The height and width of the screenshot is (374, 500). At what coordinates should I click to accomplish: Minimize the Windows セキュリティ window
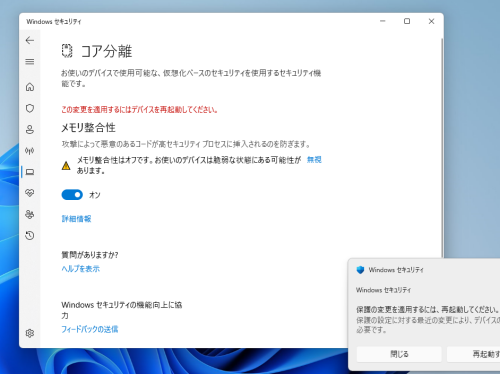(x=383, y=21)
